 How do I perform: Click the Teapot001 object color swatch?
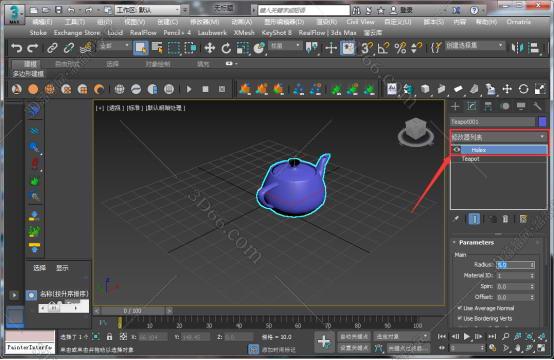tap(543, 122)
